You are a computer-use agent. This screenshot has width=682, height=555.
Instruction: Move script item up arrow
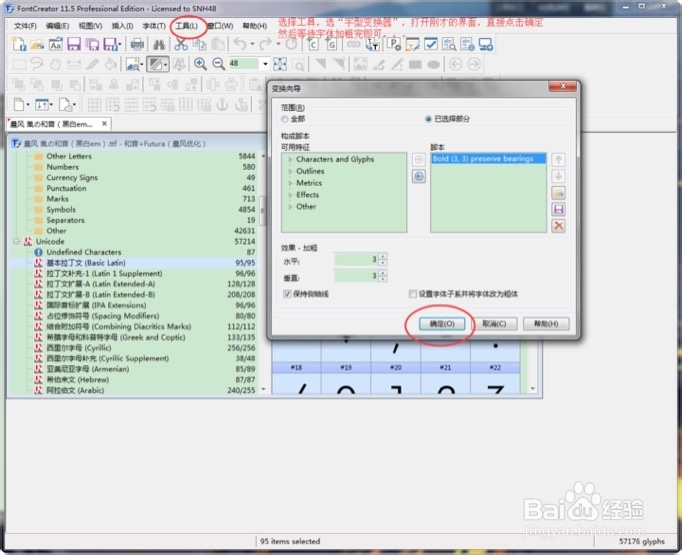[x=558, y=160]
